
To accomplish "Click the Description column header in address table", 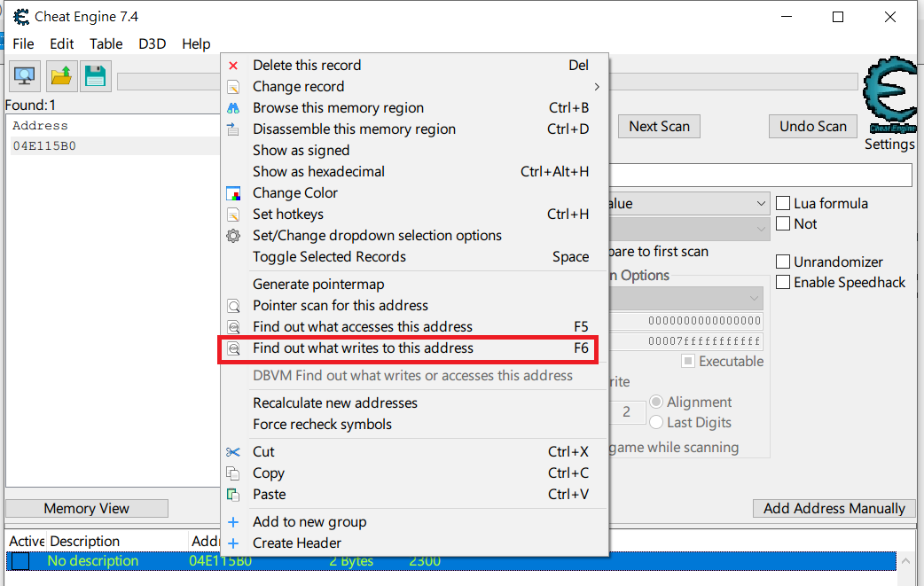I will 117,542.
